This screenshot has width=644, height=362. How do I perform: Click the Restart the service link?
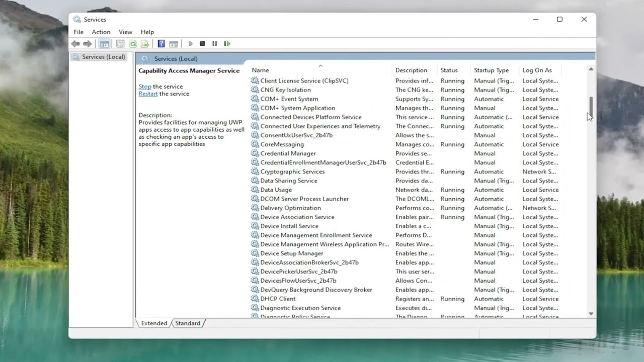148,94
